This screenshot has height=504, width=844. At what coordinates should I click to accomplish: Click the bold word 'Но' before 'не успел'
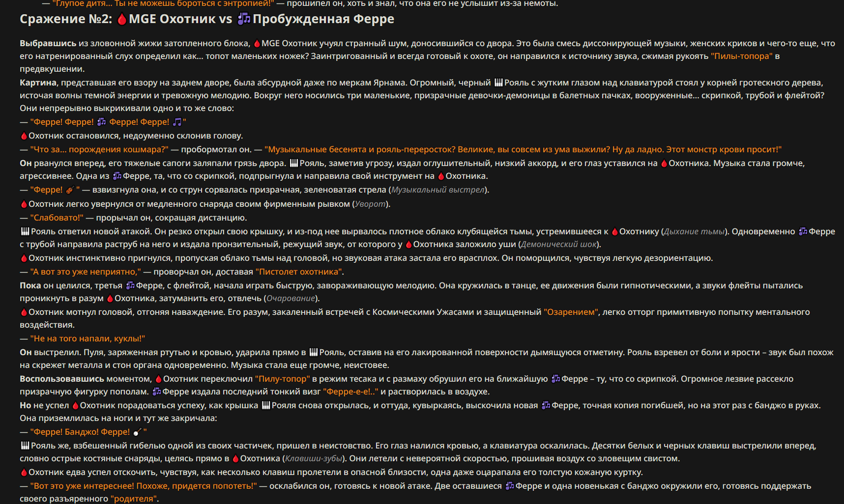(26, 405)
